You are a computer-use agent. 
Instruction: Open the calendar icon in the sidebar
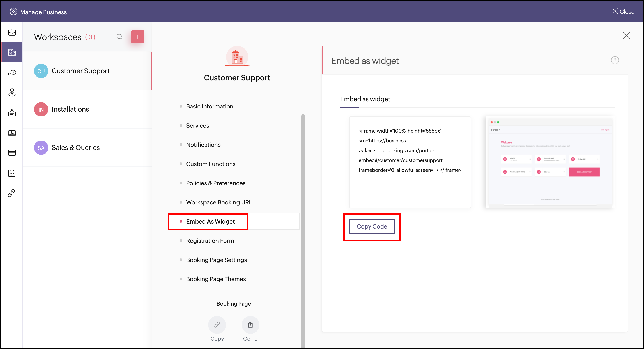[x=12, y=173]
